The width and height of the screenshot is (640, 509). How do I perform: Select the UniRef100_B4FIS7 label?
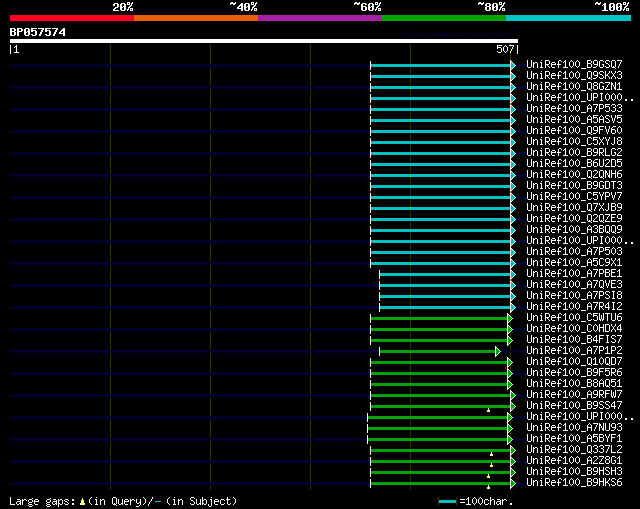[x=574, y=340]
